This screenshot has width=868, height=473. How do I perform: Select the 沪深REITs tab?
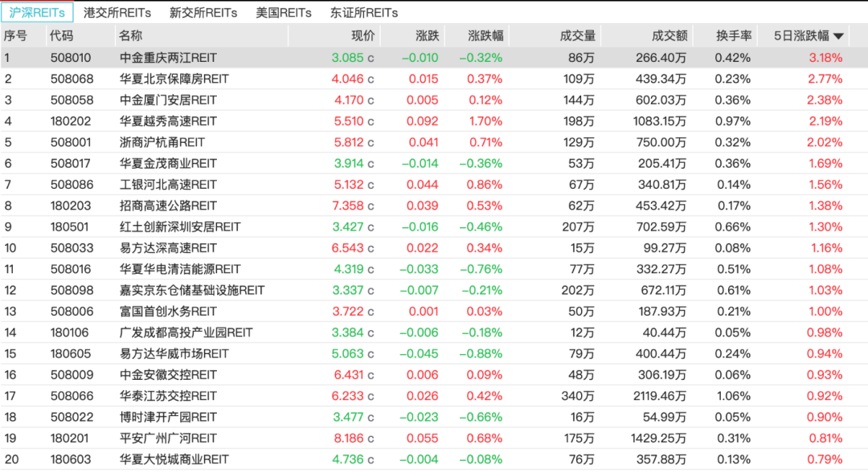point(37,13)
